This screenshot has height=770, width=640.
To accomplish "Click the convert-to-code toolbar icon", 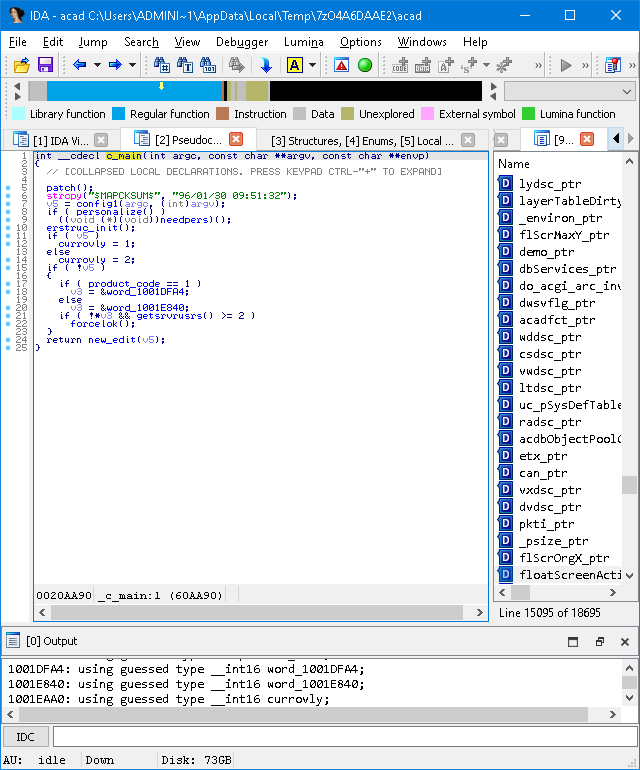I will 400,65.
